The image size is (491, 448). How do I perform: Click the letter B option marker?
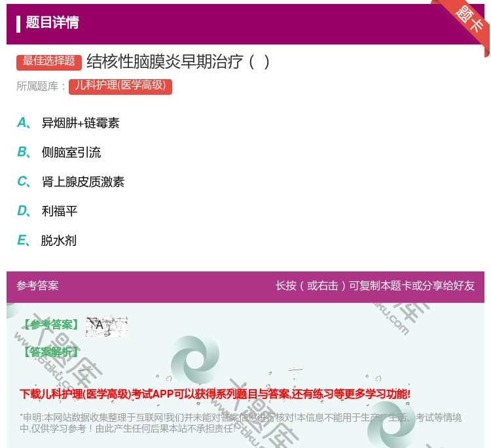[x=24, y=152]
